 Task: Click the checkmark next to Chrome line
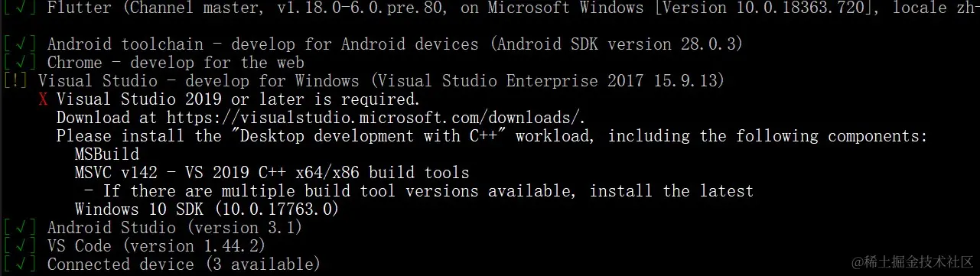point(21,63)
